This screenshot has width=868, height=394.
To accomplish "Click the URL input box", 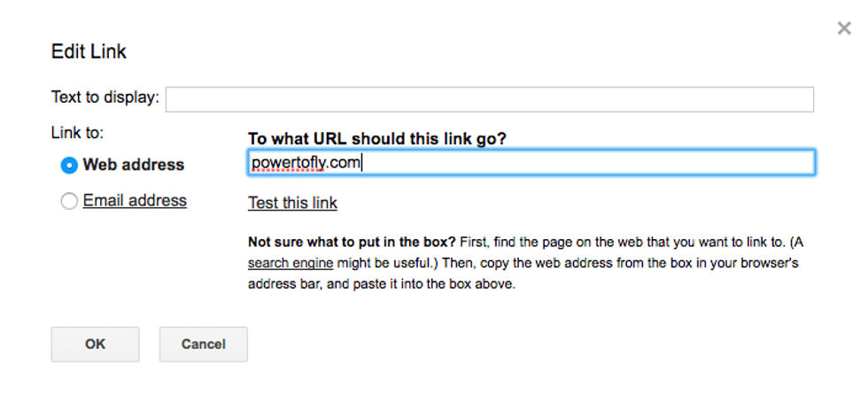I will (x=531, y=163).
